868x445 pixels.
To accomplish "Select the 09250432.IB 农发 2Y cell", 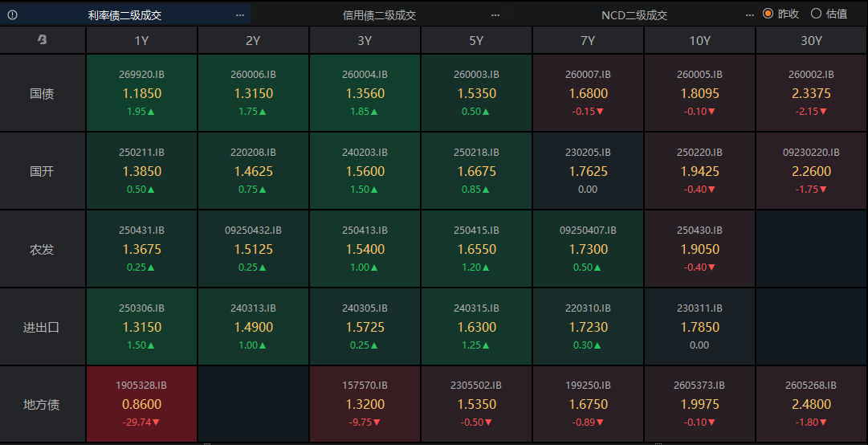I will point(253,249).
